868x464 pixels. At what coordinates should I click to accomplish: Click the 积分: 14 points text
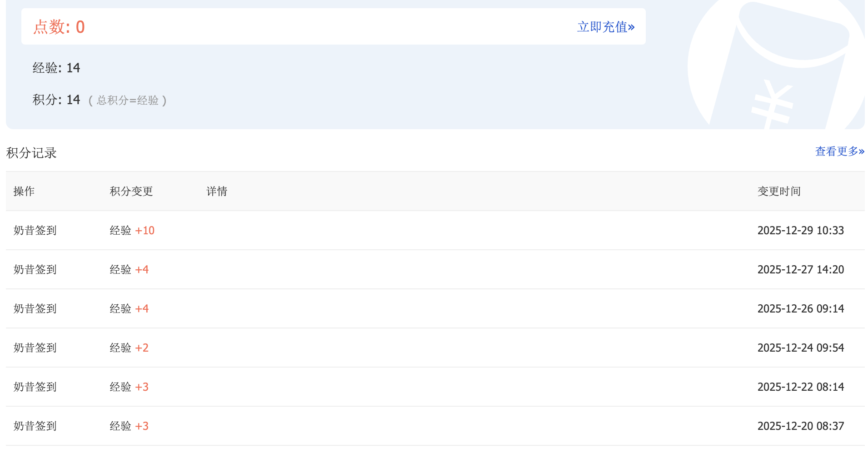(56, 100)
